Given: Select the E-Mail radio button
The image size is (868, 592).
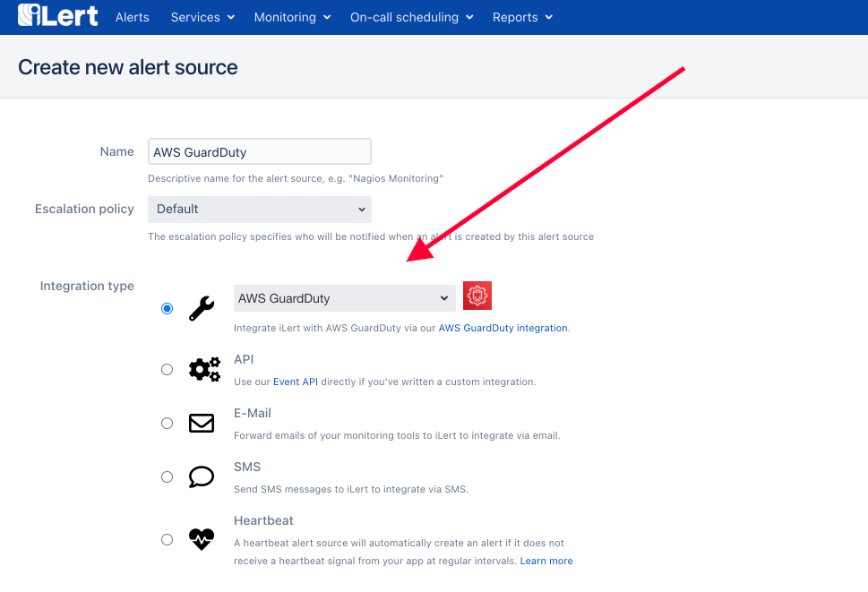Looking at the screenshot, I should [167, 424].
